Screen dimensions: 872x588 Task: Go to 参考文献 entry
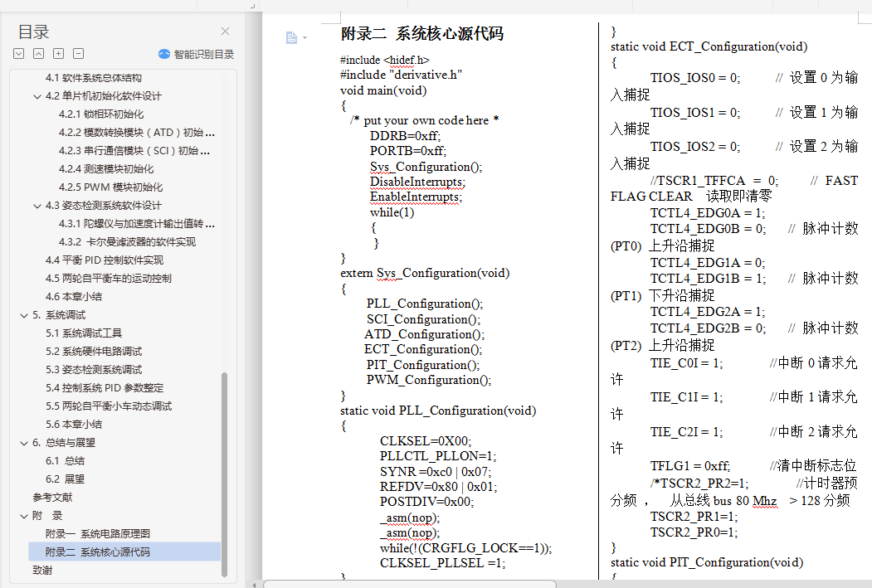52,498
